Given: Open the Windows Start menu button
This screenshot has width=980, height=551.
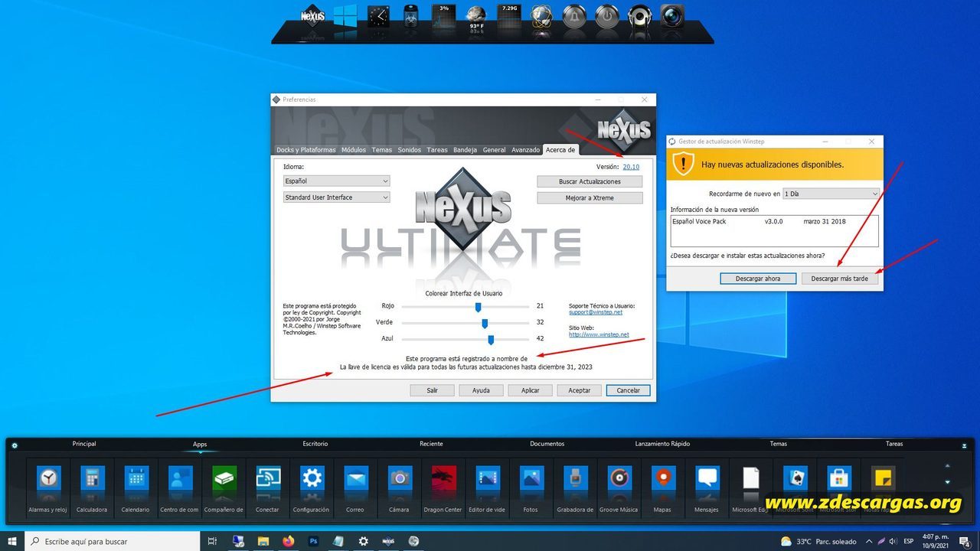Looking at the screenshot, I should 12,541.
